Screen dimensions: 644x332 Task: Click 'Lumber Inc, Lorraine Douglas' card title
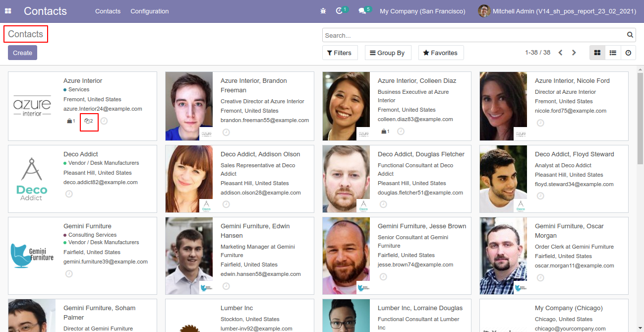coord(420,308)
